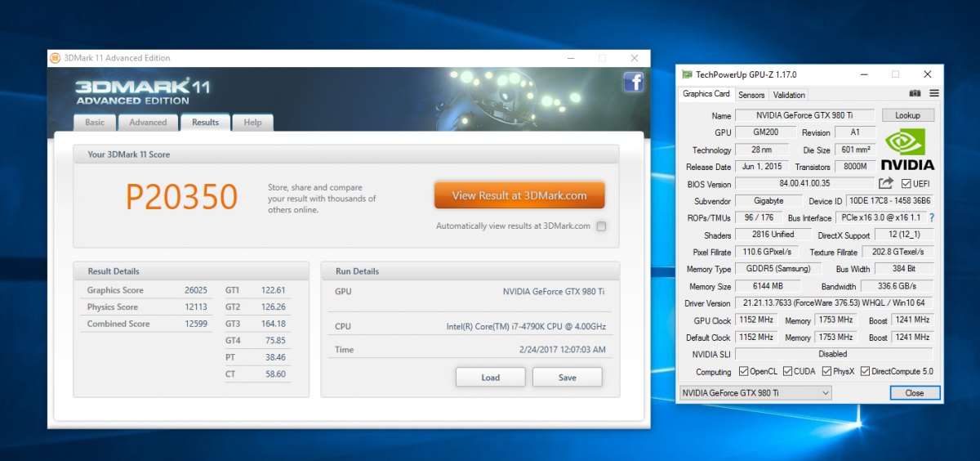The image size is (980, 461).
Task: Click the NVIDIA logo in GPU-Z
Action: coord(907,148)
